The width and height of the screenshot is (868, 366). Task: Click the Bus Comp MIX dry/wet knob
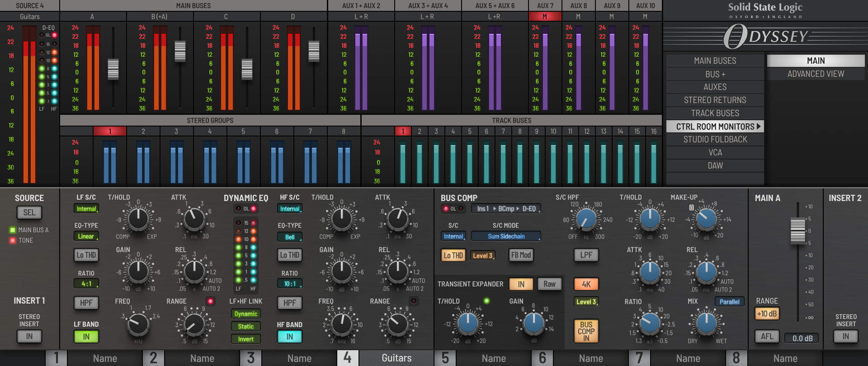pyautogui.click(x=706, y=323)
